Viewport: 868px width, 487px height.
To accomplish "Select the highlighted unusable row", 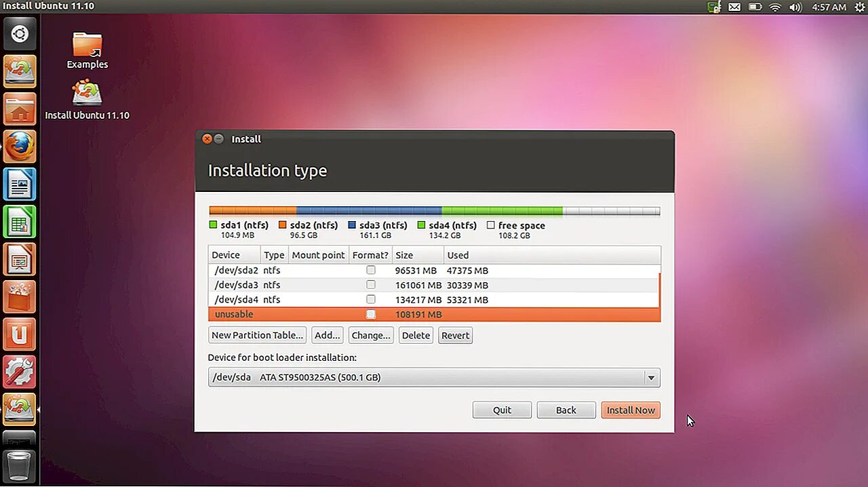I will click(x=434, y=314).
